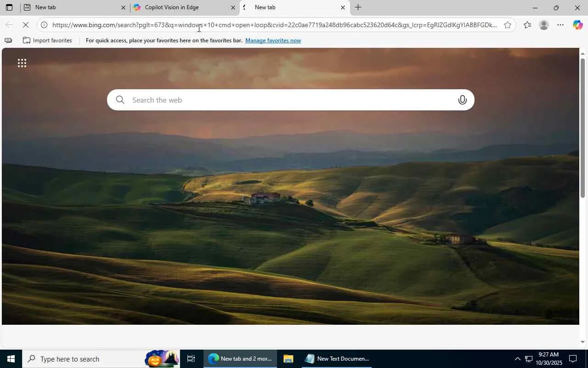Viewport: 588px width, 368px height.
Task: View site information icon in address bar
Action: (x=44, y=25)
